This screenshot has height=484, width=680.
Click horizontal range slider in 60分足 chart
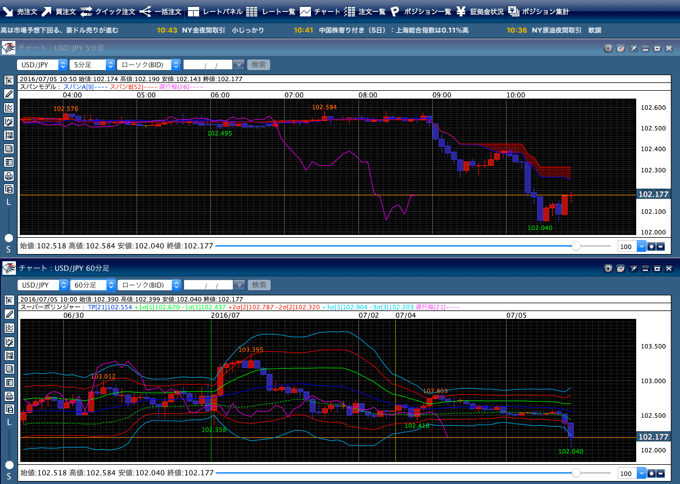pyautogui.click(x=413, y=473)
